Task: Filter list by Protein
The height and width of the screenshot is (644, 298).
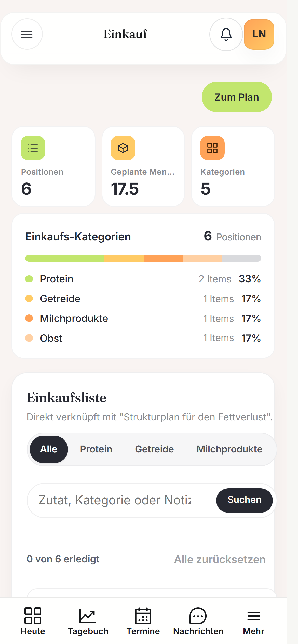Action: (x=96, y=449)
